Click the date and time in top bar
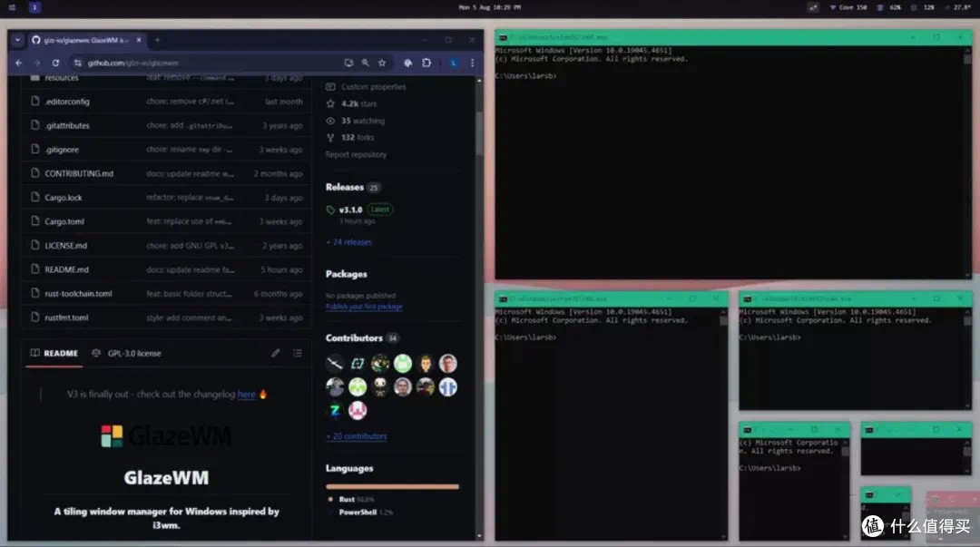Image resolution: width=980 pixels, height=547 pixels. click(x=489, y=7)
